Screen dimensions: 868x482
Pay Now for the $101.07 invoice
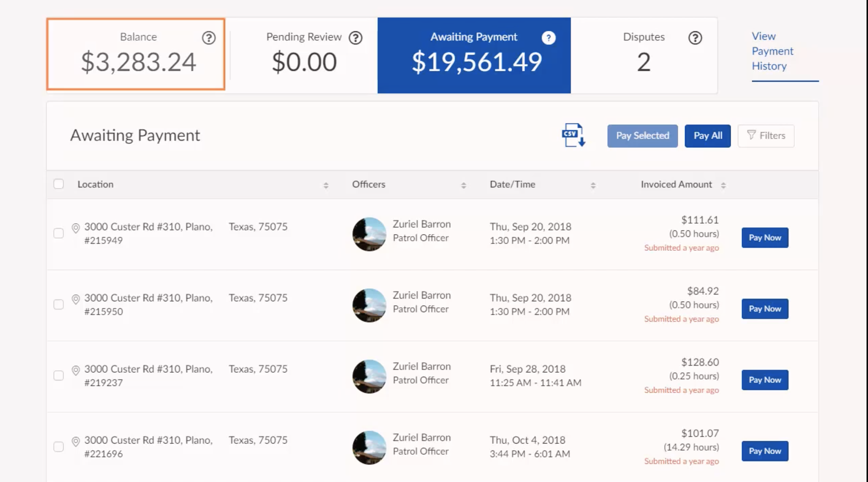[765, 451]
